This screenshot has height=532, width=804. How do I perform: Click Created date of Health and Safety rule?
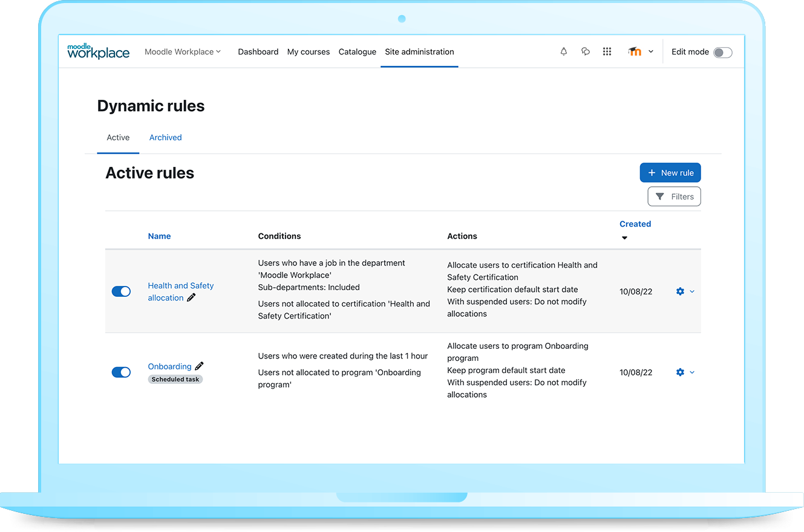tap(636, 292)
